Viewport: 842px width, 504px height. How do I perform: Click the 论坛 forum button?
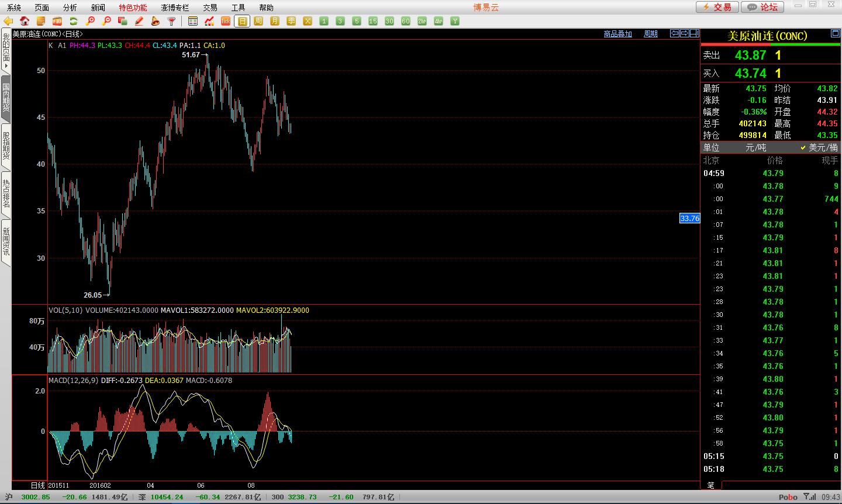[x=763, y=7]
